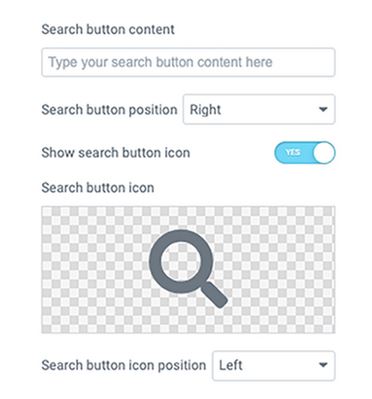Open the Search button position dropdown

259,109
